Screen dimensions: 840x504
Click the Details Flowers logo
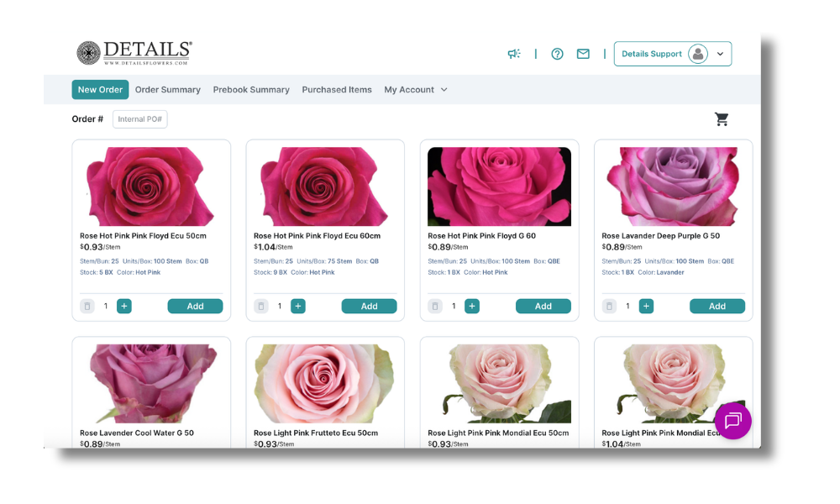point(134,53)
